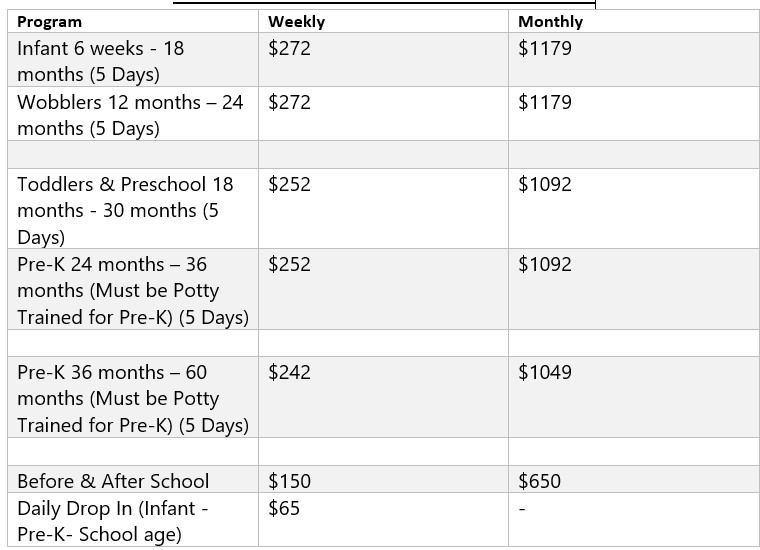Click the $1049 monthly rate
760x550 pixels.
click(545, 373)
